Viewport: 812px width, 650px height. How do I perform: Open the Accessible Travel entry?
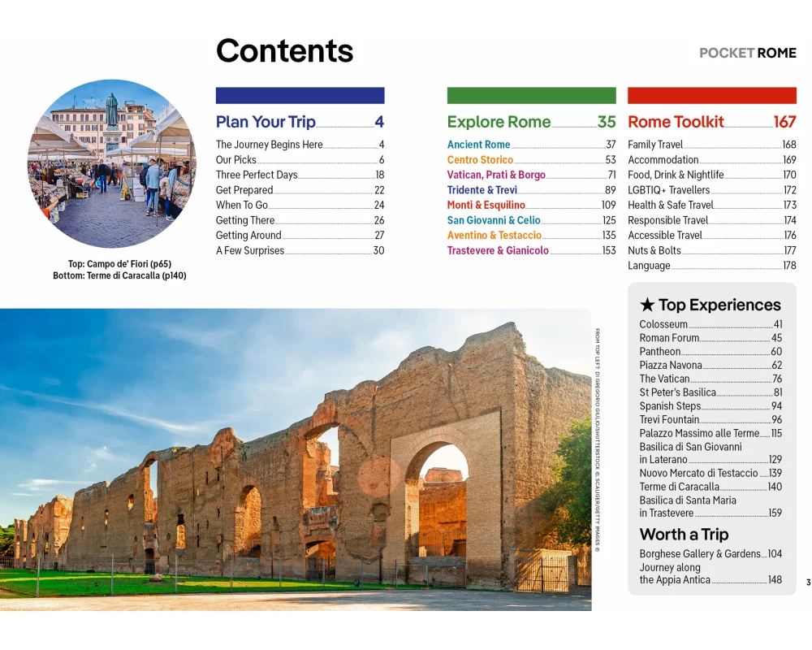point(664,236)
